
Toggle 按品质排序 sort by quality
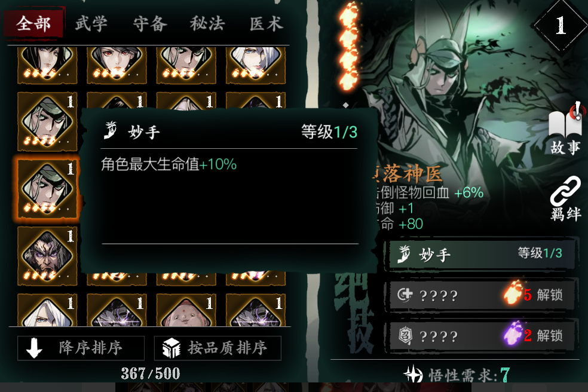(218, 348)
